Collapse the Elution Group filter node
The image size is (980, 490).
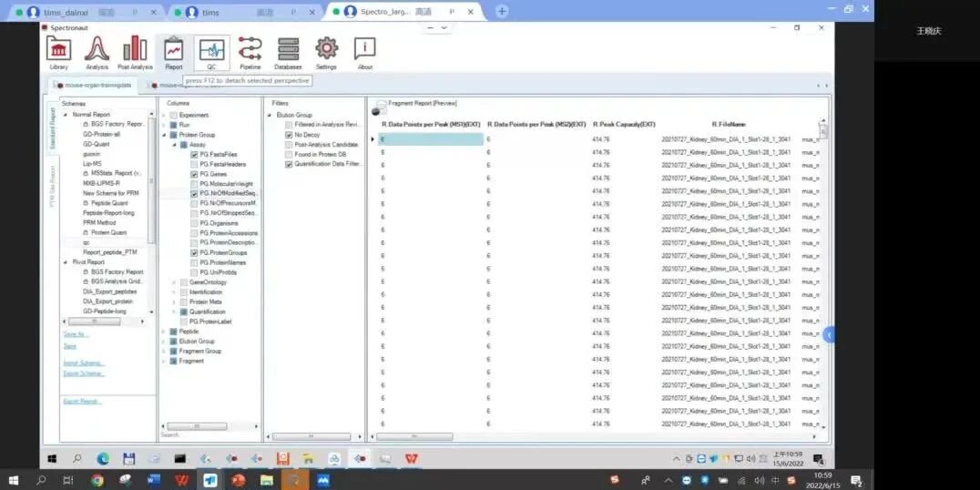pos(270,115)
